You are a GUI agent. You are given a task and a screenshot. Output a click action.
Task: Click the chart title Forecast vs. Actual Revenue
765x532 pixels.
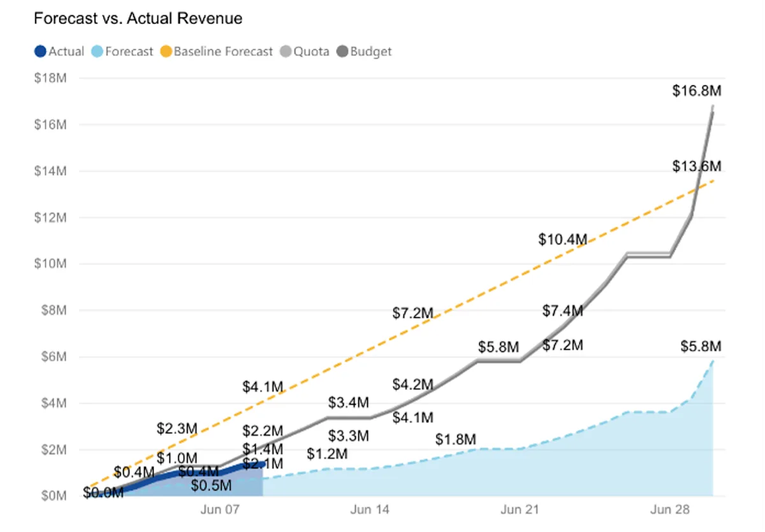(x=138, y=18)
